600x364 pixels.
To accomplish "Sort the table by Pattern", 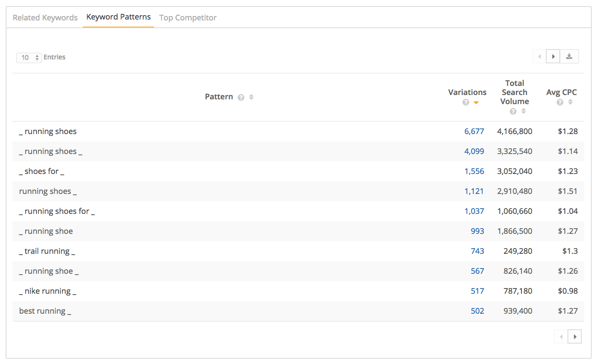I will pyautogui.click(x=251, y=97).
